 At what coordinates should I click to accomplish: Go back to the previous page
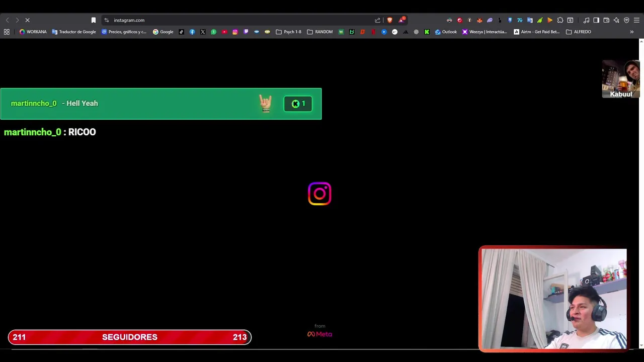coord(7,20)
